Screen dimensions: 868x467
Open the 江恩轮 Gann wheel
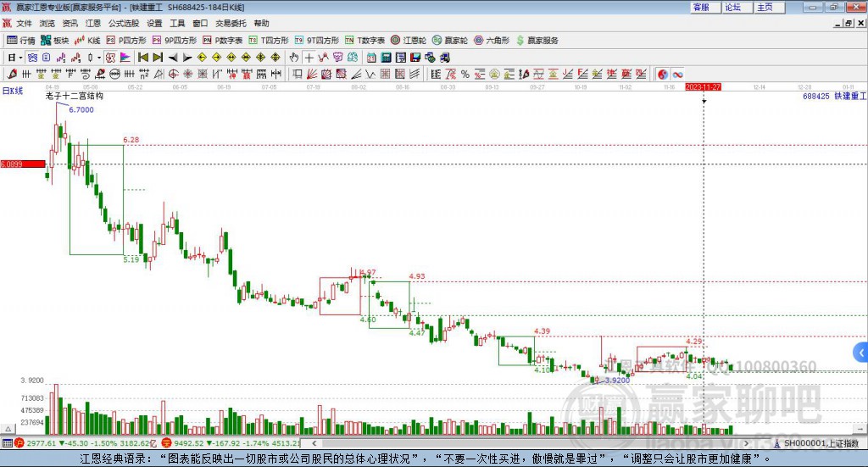(x=409, y=41)
